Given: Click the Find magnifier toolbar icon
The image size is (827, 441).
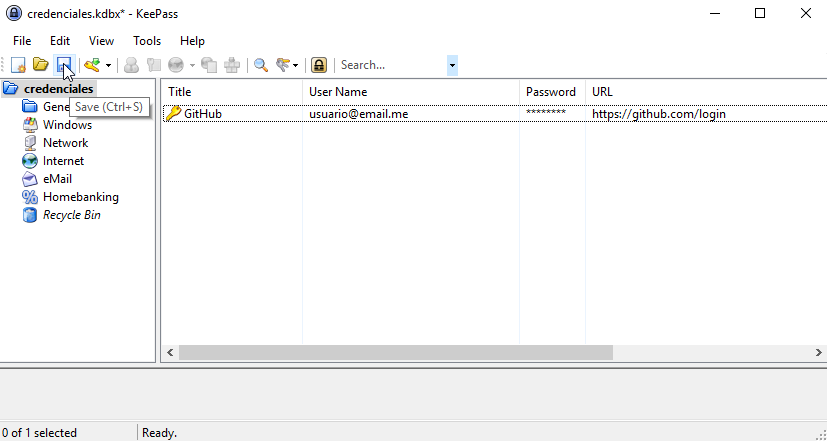Looking at the screenshot, I should tap(261, 65).
